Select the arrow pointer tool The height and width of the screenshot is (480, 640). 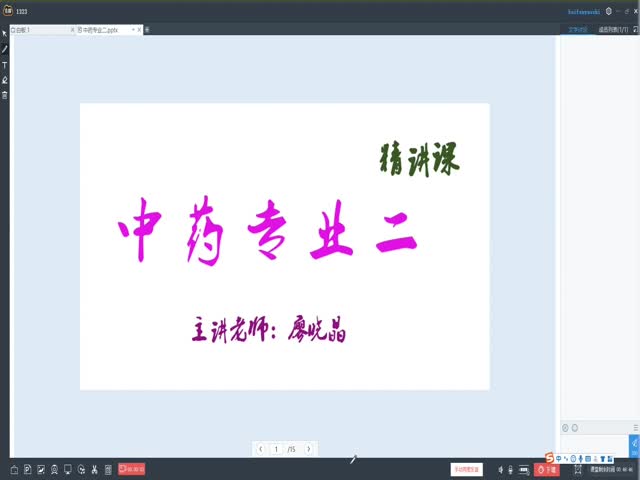point(4,33)
